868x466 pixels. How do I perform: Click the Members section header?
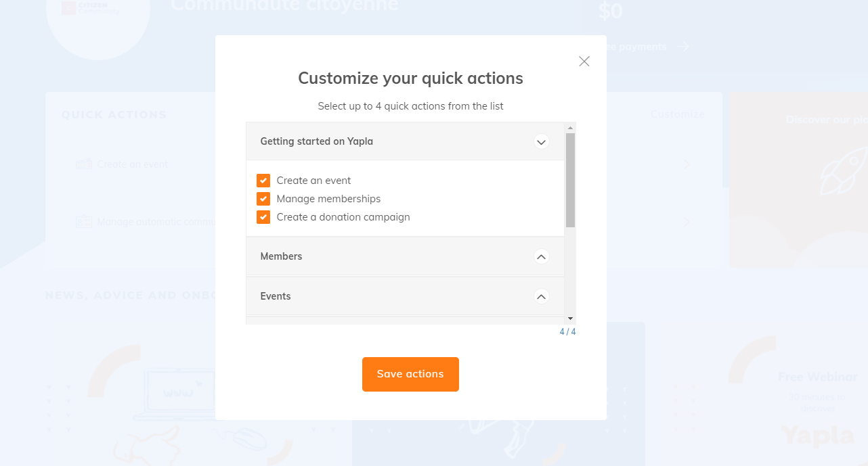281,256
